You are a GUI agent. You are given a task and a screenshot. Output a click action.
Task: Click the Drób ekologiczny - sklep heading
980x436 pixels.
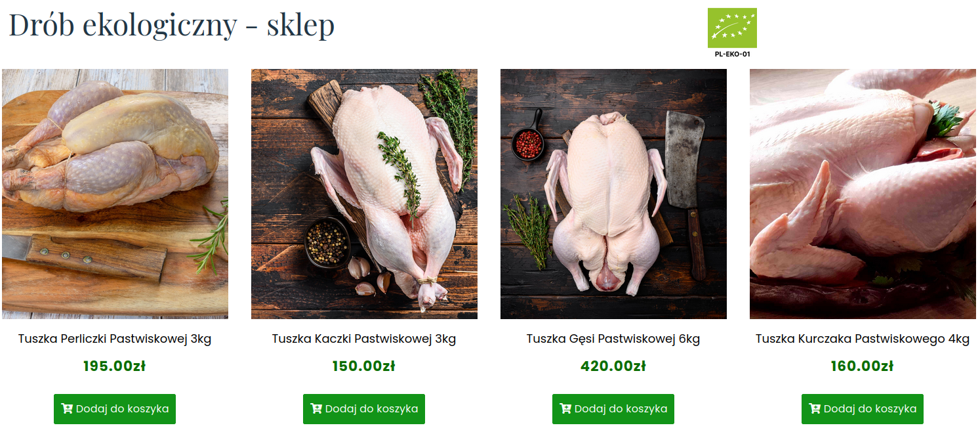pos(171,25)
